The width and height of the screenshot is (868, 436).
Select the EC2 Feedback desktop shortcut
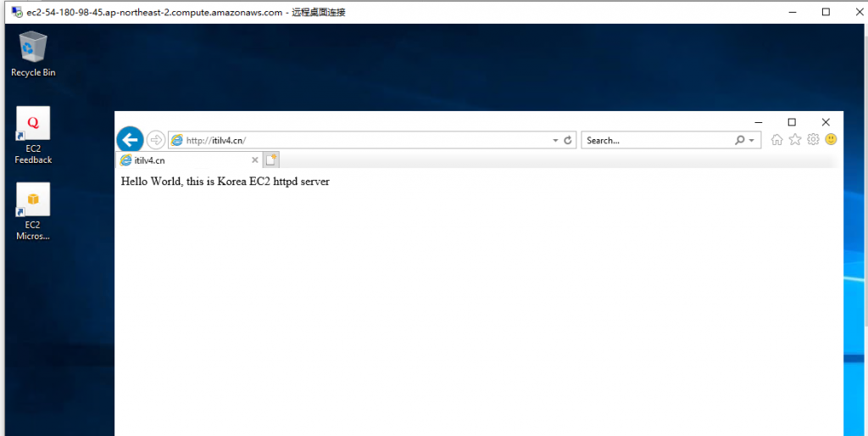33,135
